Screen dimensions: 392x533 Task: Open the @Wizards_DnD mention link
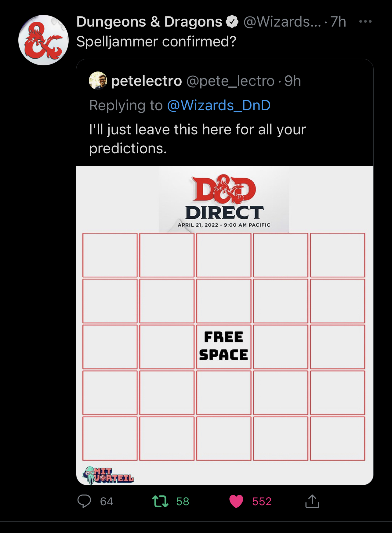coord(219,105)
